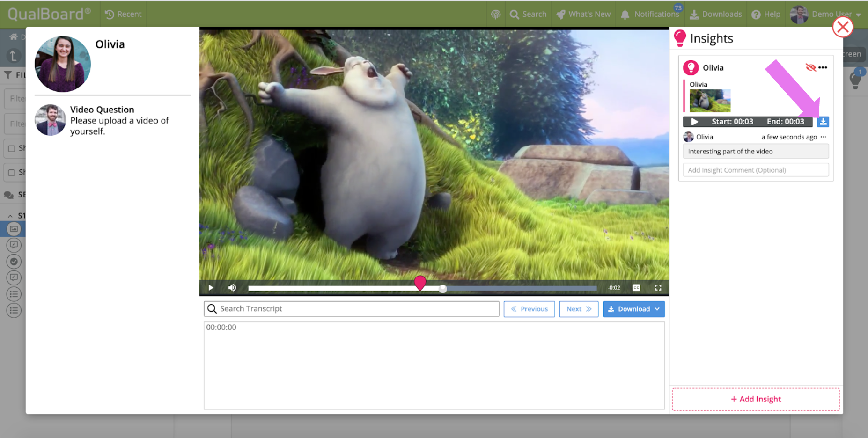Click the Search Transcript field
This screenshot has height=438, width=868.
(x=352, y=309)
